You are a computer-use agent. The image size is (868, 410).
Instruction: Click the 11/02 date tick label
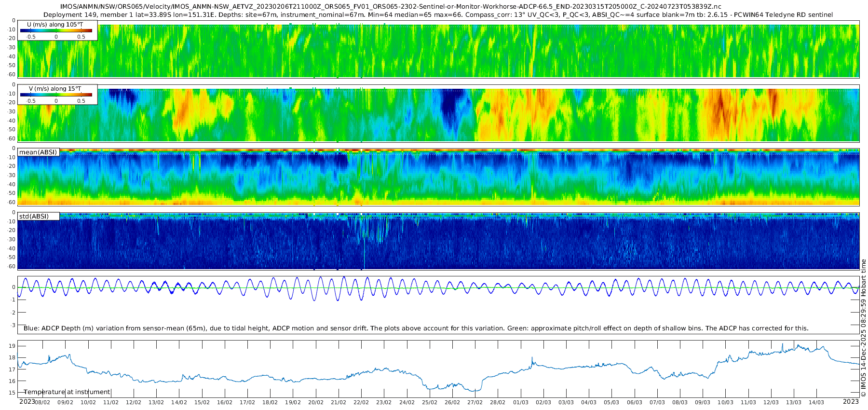tap(111, 402)
